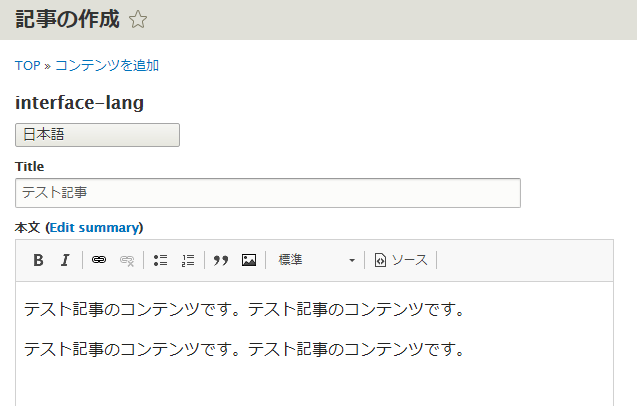Go to TOP breadcrumb link
Screen dimensions: 637x406
28,65
